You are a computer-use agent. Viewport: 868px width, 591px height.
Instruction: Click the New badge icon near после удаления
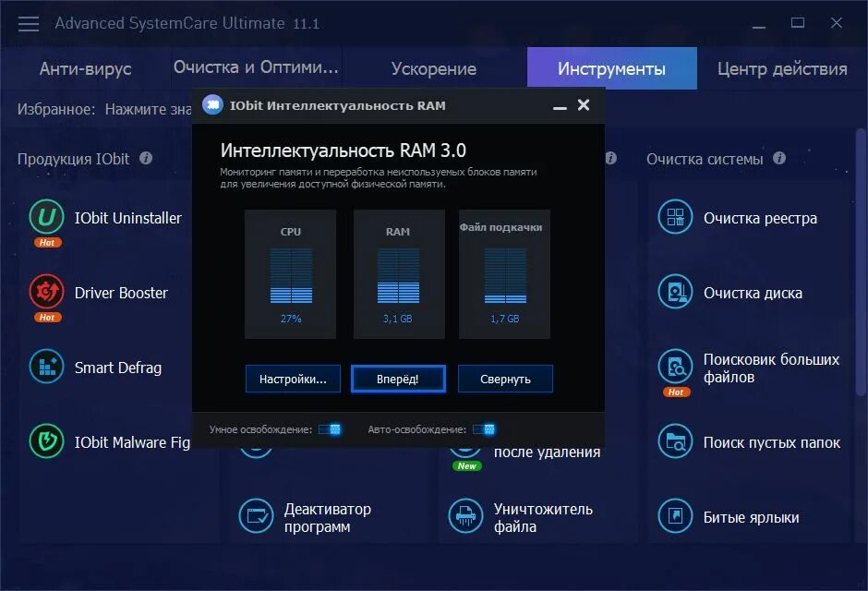click(466, 466)
